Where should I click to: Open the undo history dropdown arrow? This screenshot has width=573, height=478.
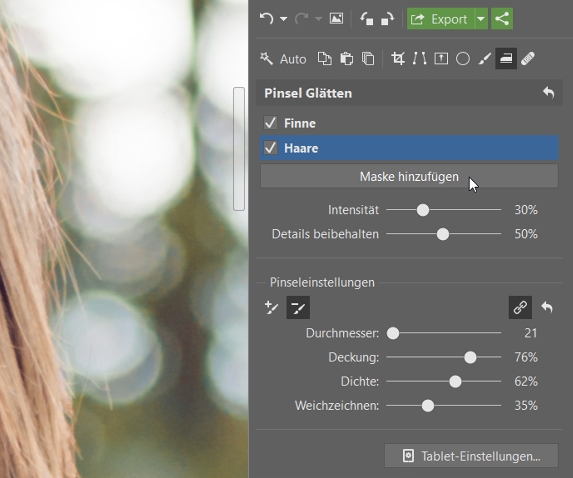[284, 19]
